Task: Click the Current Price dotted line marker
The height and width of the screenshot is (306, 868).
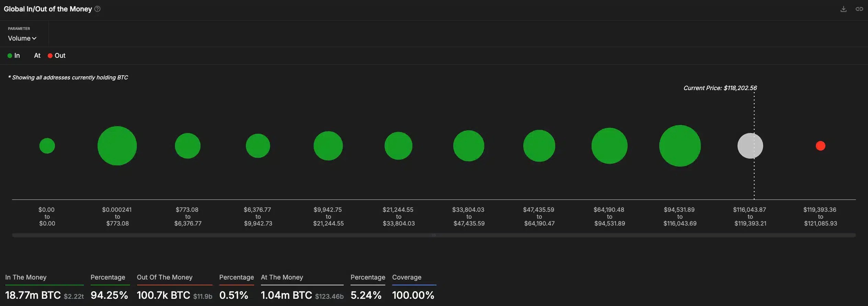Action: pyautogui.click(x=754, y=144)
